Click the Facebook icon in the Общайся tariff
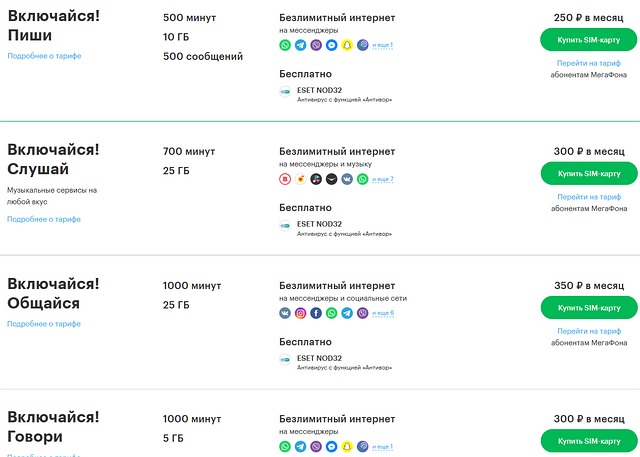Viewport: 640px width, 457px height. click(316, 313)
